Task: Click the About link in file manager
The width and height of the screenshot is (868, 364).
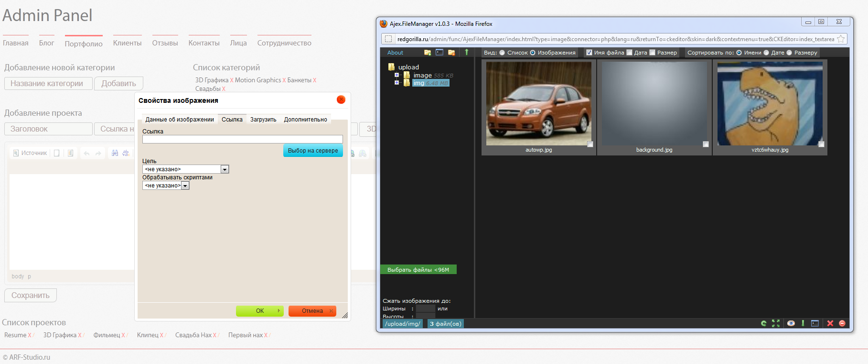Action: [x=395, y=53]
